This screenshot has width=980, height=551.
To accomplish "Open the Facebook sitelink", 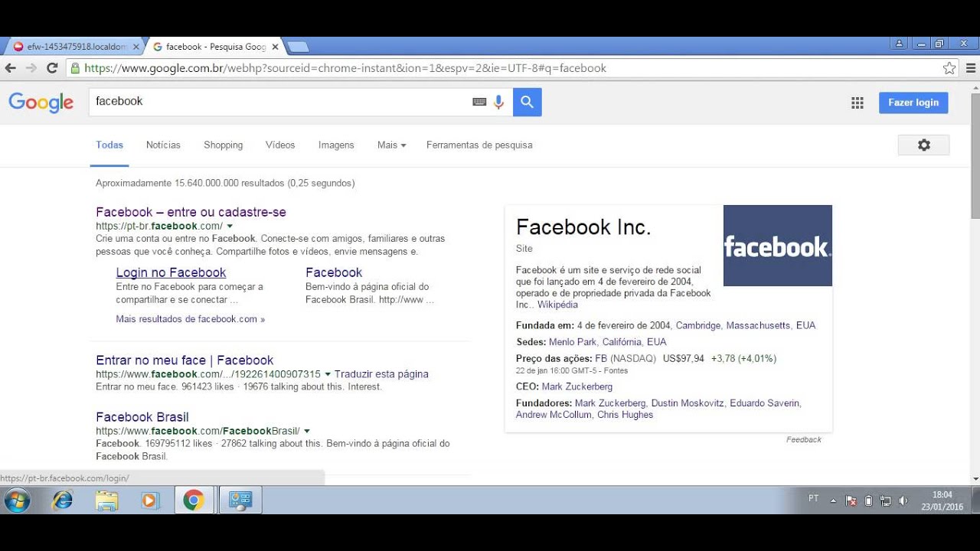I will click(x=334, y=272).
